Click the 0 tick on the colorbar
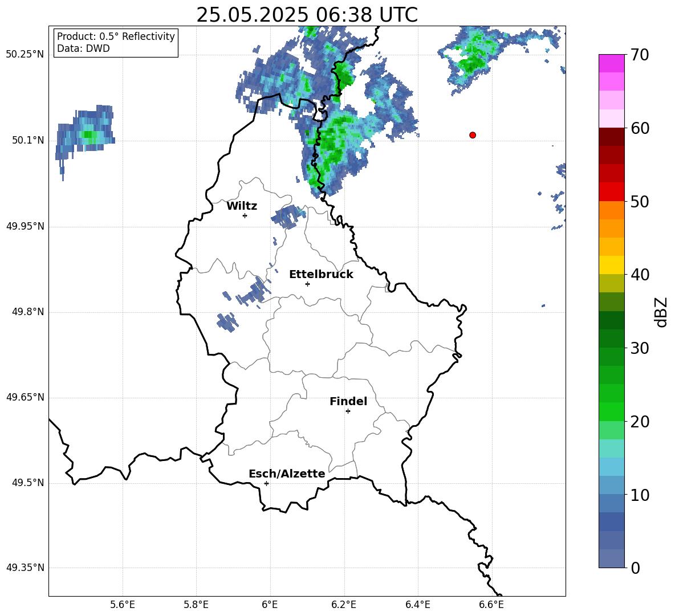 pos(635,568)
